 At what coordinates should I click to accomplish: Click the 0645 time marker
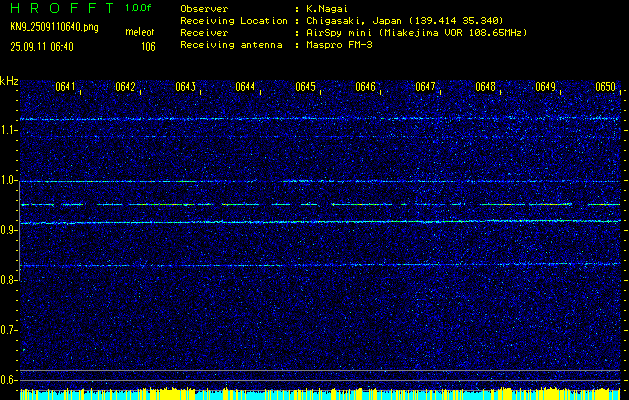coord(305,87)
